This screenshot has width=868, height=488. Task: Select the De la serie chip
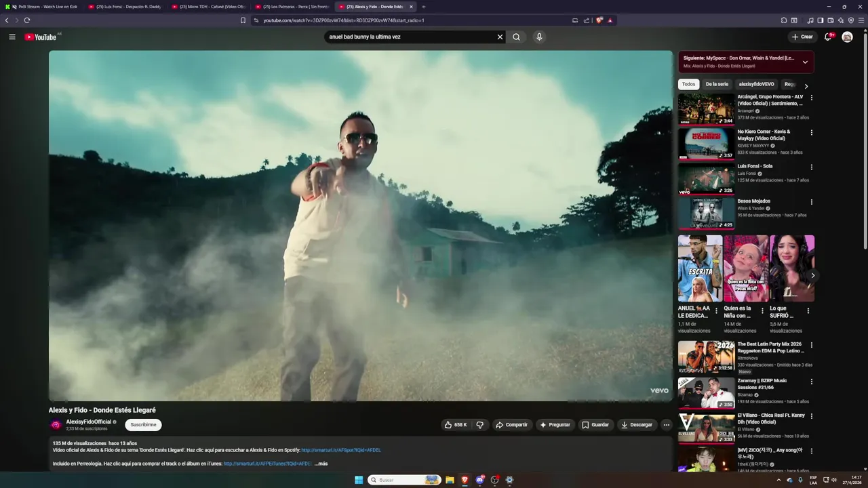tap(717, 84)
